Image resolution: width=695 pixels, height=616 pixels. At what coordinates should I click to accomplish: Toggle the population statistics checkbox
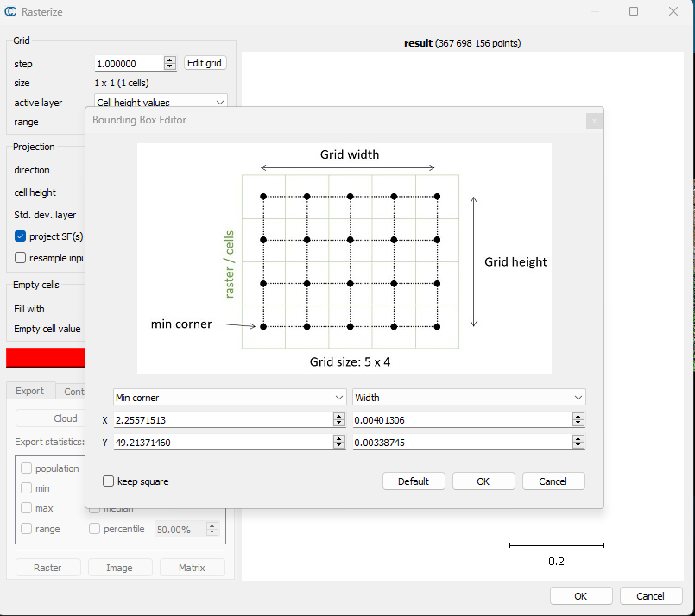[x=27, y=468]
